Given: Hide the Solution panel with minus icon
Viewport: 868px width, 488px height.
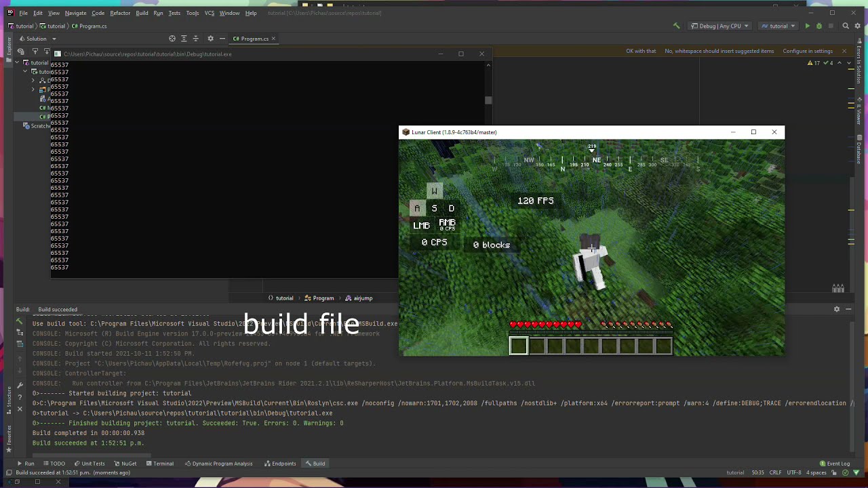Looking at the screenshot, I should point(222,39).
